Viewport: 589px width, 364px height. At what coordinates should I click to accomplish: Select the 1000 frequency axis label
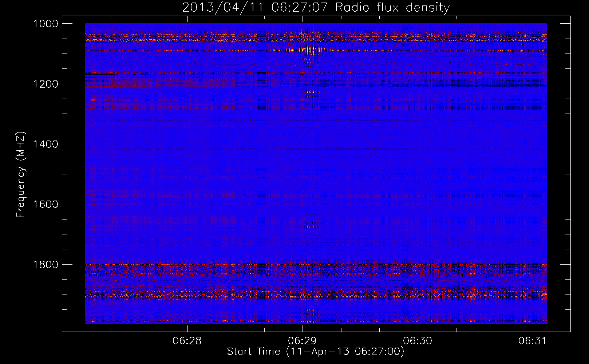point(46,24)
